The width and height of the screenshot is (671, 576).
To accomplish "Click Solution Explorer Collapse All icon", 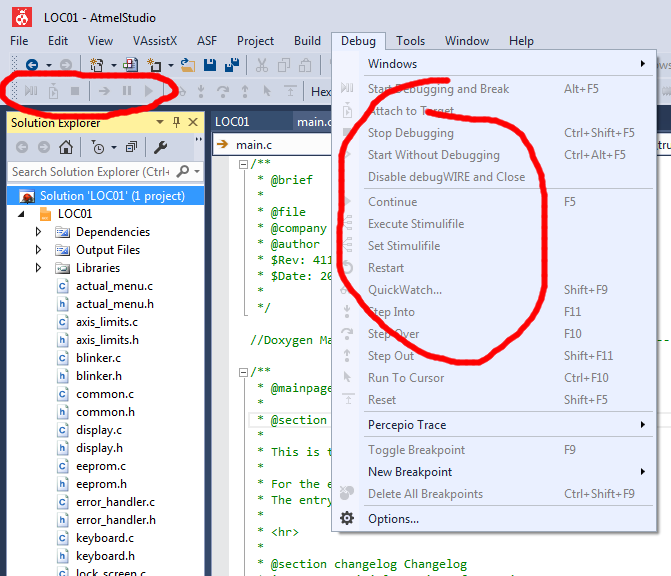I will pos(131,147).
